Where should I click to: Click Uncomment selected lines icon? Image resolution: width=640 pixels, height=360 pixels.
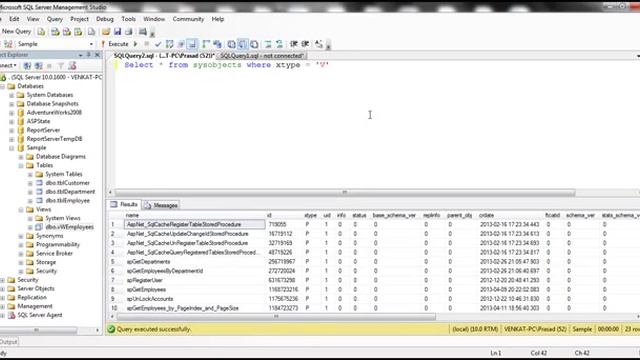[x=280, y=44]
